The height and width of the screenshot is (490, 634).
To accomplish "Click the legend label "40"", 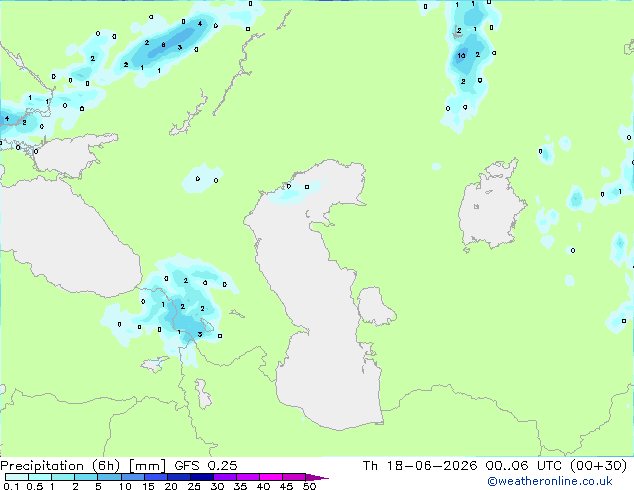I will pos(263,486).
